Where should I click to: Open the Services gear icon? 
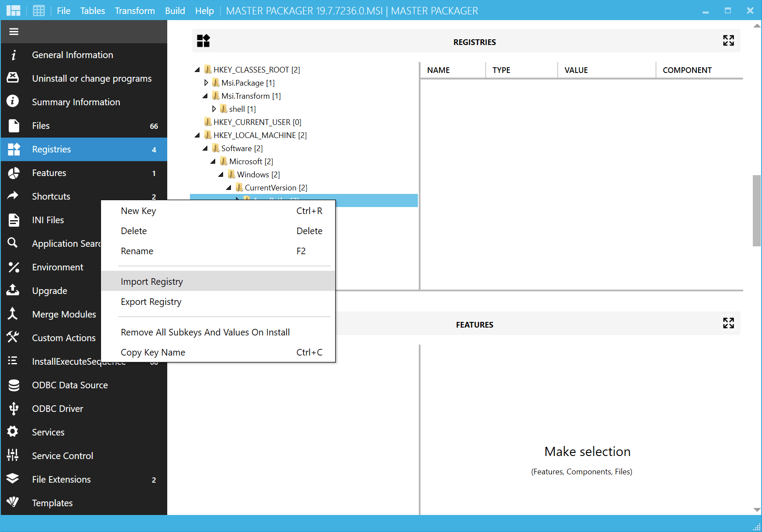(x=13, y=432)
